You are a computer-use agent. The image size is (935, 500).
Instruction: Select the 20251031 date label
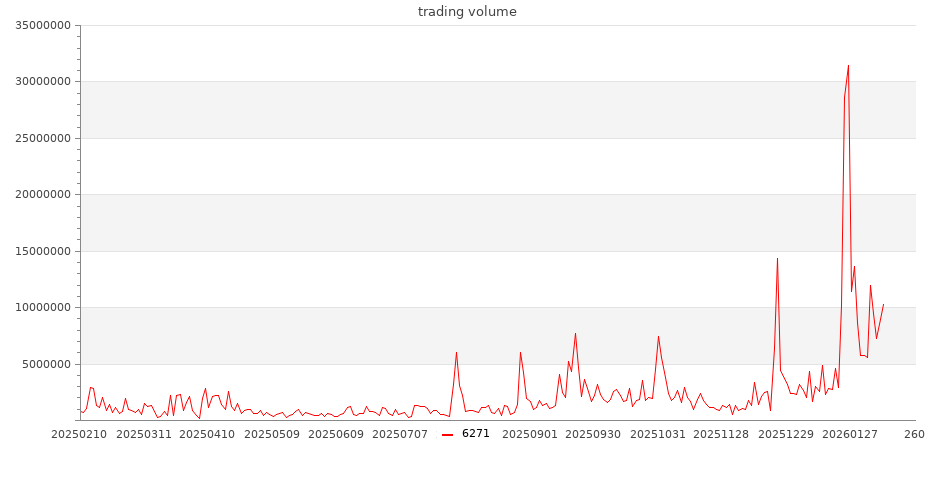658,434
